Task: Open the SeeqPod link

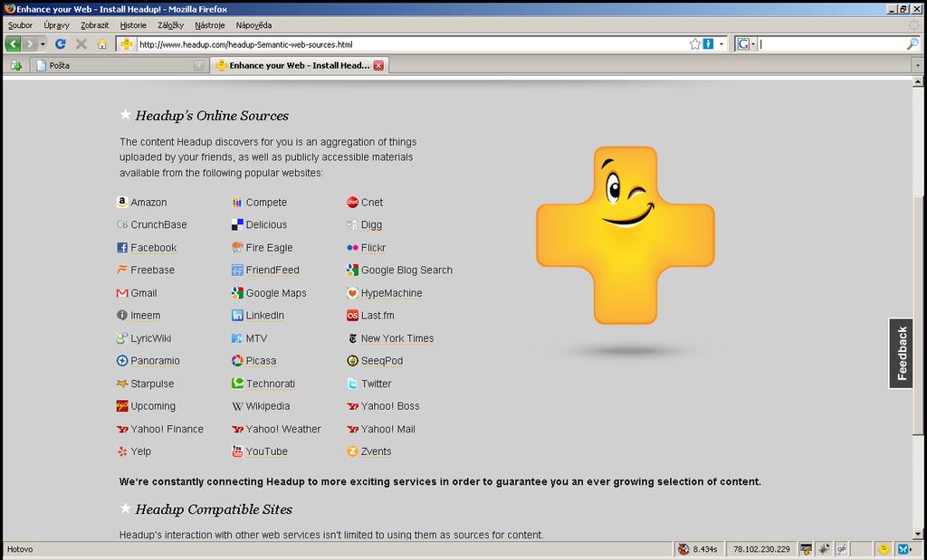Action: pyautogui.click(x=382, y=361)
